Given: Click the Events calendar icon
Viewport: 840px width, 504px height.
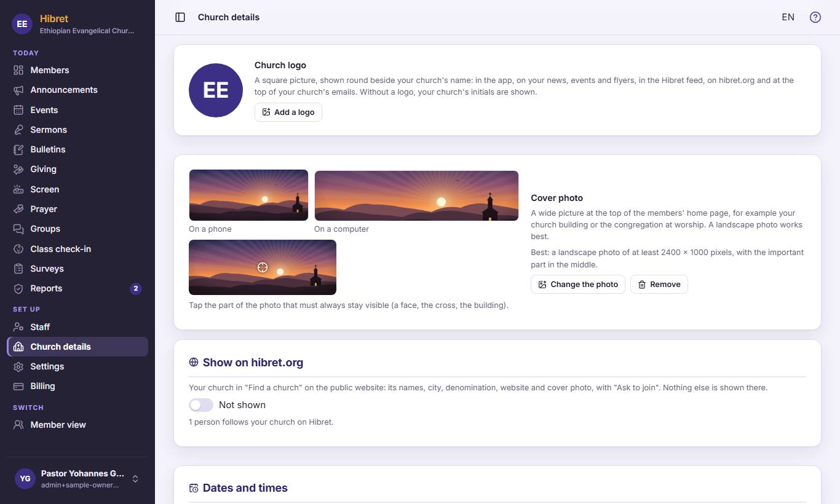Looking at the screenshot, I should [18, 110].
